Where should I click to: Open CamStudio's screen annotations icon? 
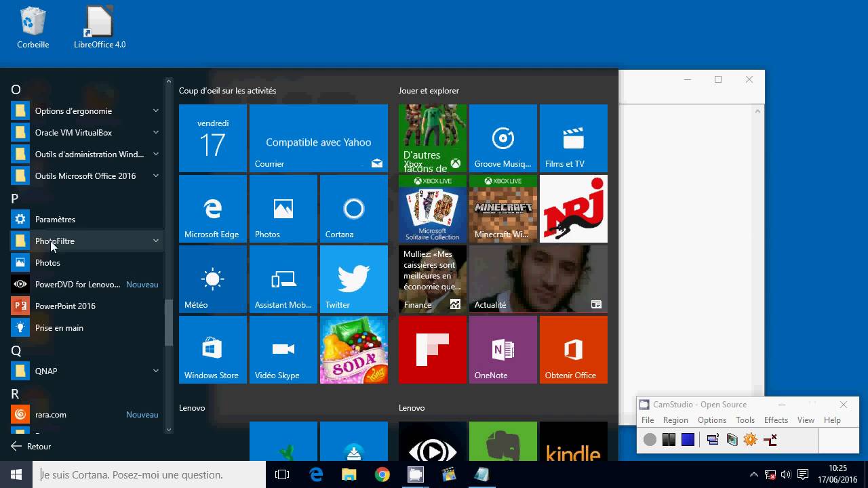750,440
